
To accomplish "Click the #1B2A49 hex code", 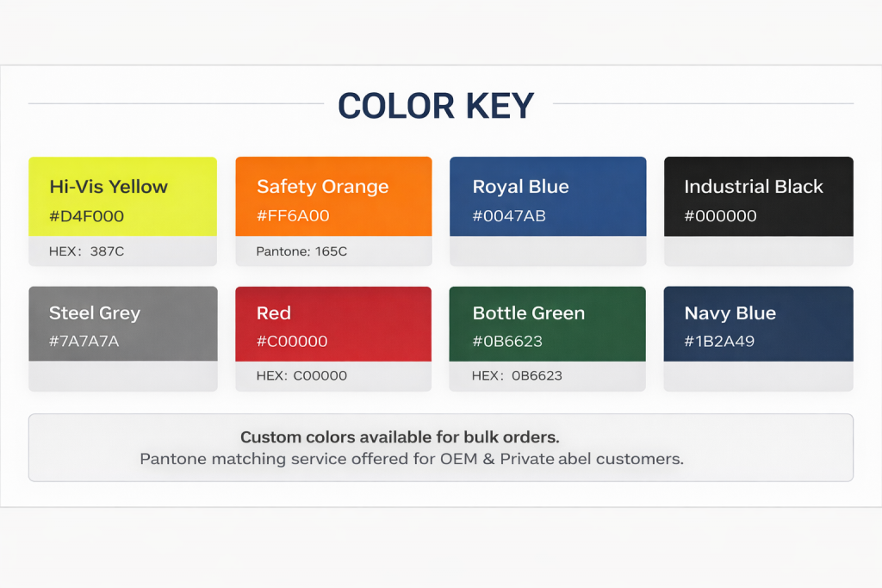I will (x=719, y=342).
